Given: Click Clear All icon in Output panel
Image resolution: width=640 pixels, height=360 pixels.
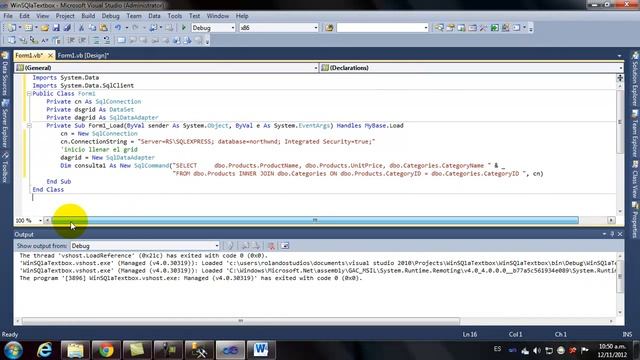Looking at the screenshot, I should [x=271, y=246].
